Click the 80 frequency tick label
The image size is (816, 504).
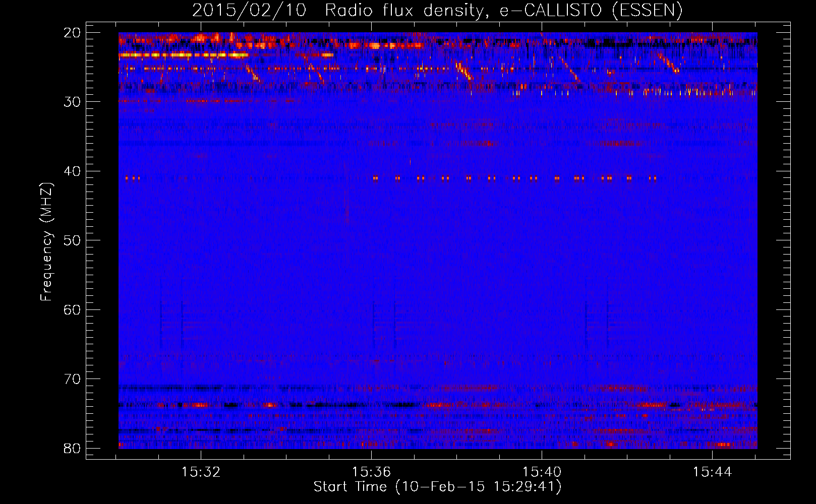coord(72,448)
